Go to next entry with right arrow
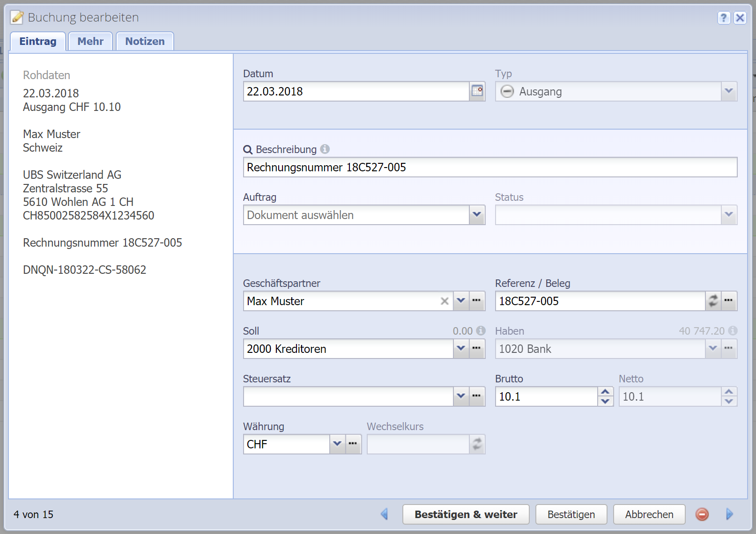This screenshot has width=756, height=534. tap(729, 514)
